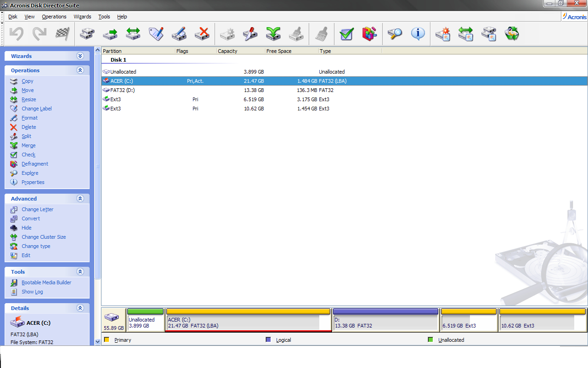
Task: Click the Partition column header
Action: 138,51
